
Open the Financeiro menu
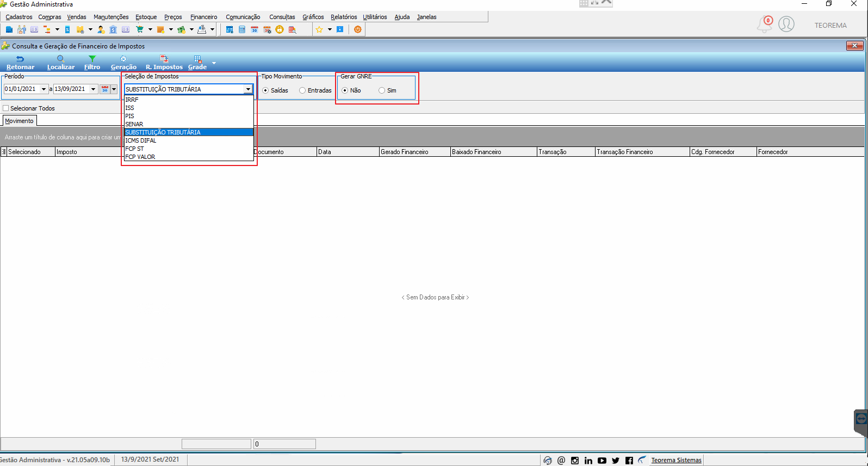coord(204,17)
